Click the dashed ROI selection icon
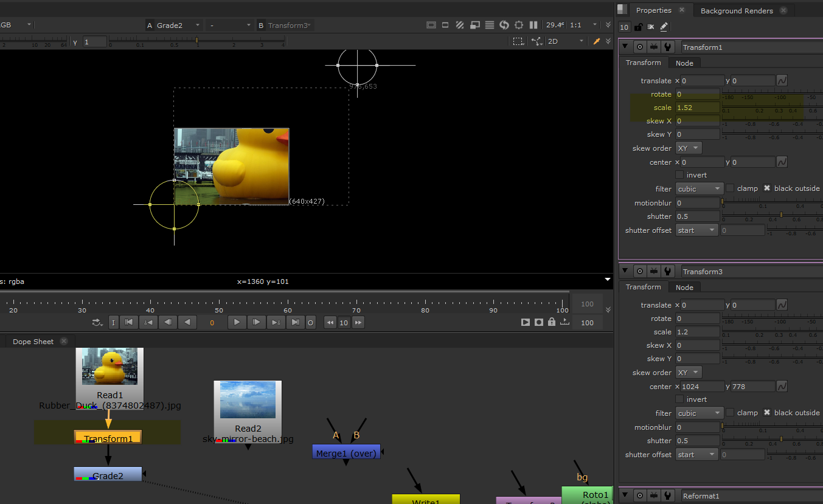The height and width of the screenshot is (504, 823). [x=518, y=41]
